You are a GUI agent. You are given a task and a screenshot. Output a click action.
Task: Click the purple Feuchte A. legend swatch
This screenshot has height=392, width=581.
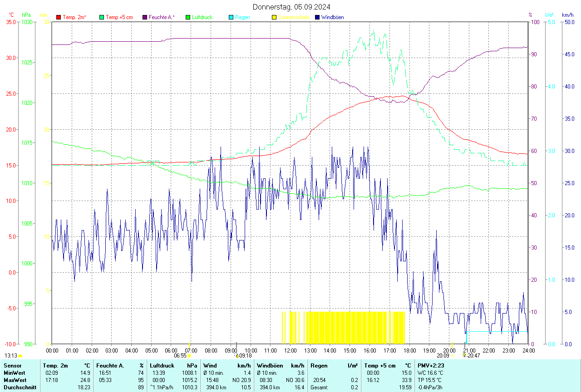point(145,17)
